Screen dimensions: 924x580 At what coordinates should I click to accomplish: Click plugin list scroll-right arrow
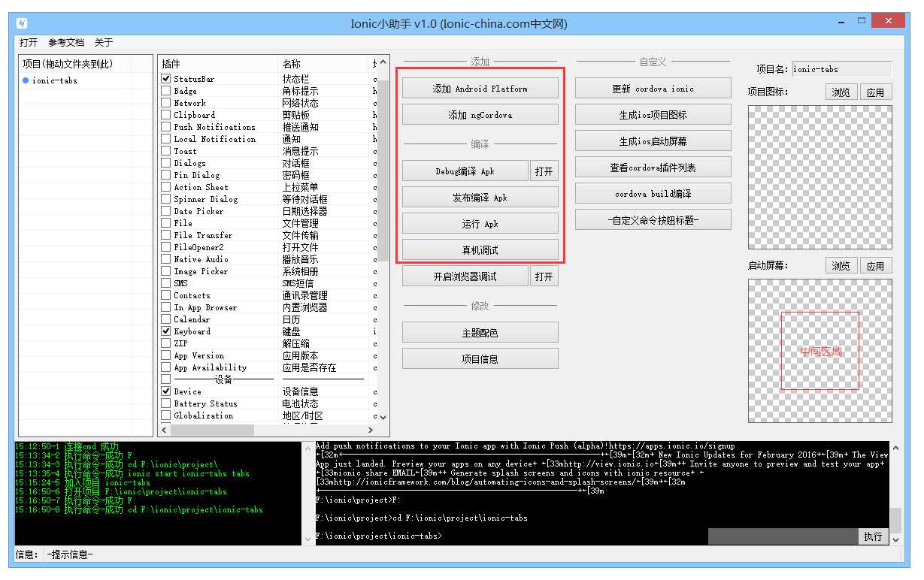click(x=371, y=430)
